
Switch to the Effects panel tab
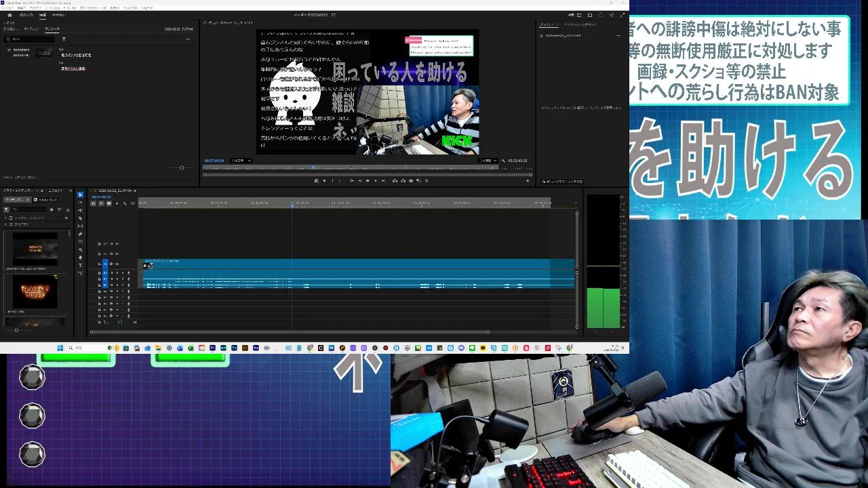point(56,190)
